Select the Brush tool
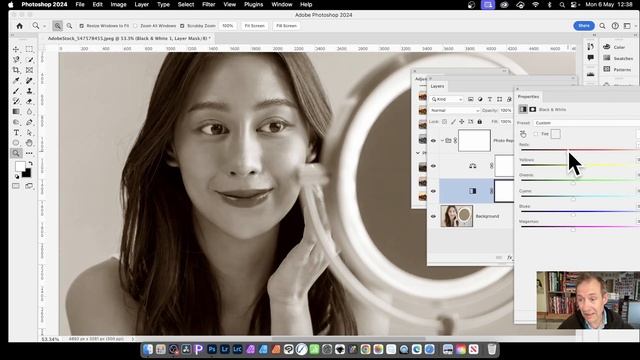The height and width of the screenshot is (360, 640). point(16,91)
